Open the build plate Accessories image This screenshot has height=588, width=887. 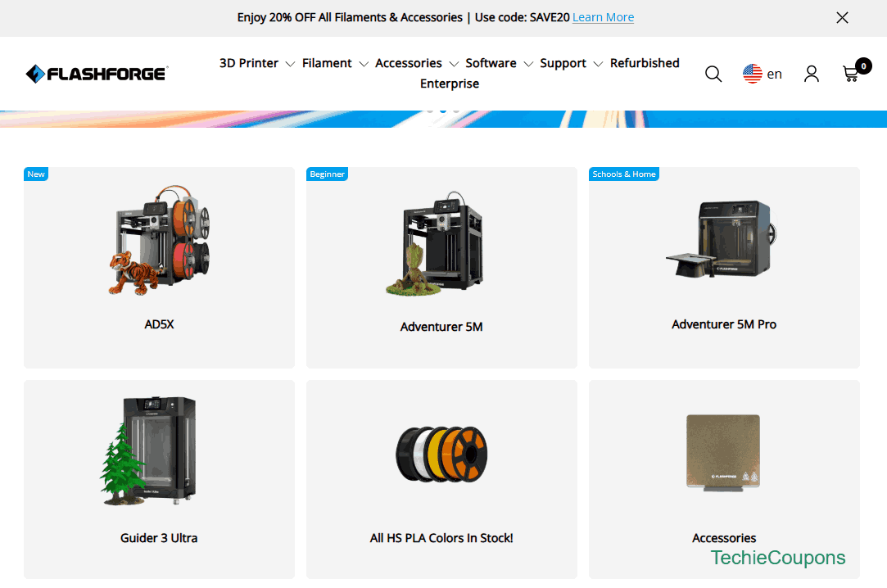click(723, 453)
